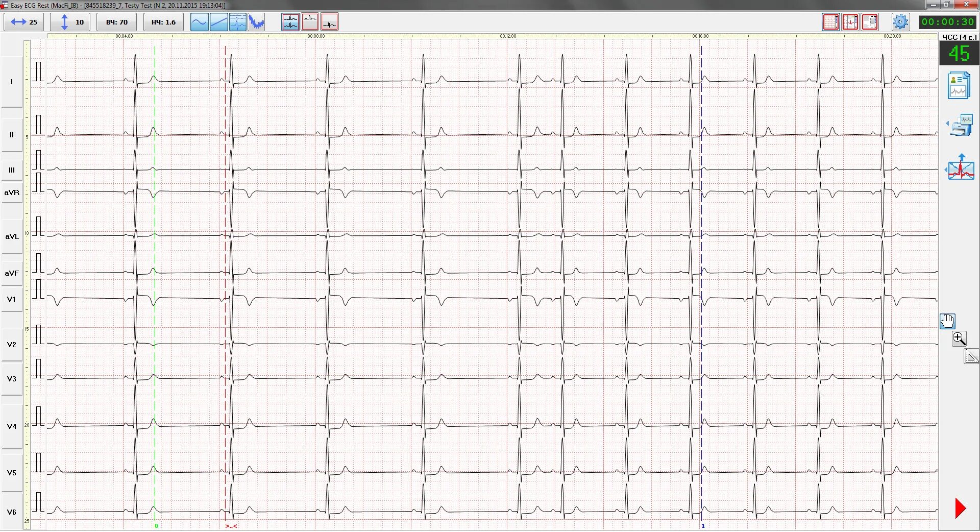Select lead aVL label

[12, 236]
